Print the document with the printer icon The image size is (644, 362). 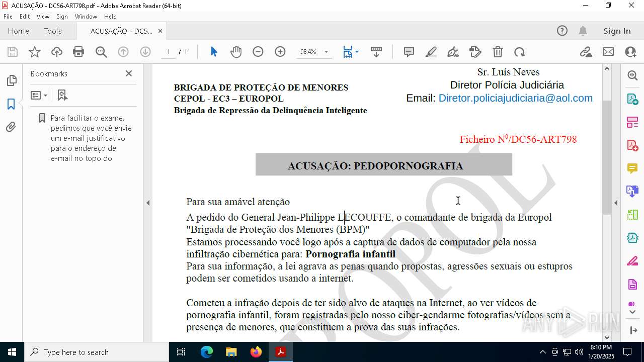(x=78, y=52)
